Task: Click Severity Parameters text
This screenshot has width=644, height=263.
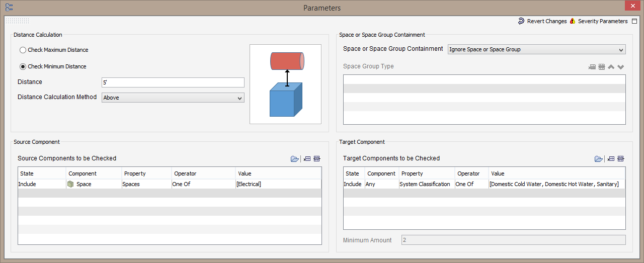Action: tap(603, 21)
